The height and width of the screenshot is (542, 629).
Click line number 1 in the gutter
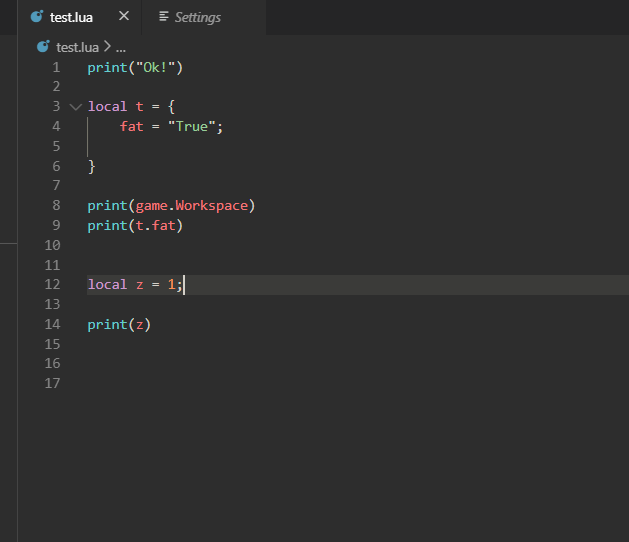(57, 67)
